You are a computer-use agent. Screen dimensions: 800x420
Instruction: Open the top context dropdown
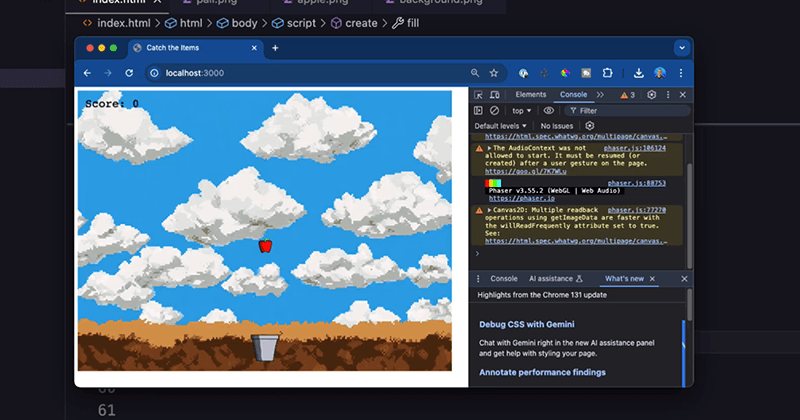point(521,111)
